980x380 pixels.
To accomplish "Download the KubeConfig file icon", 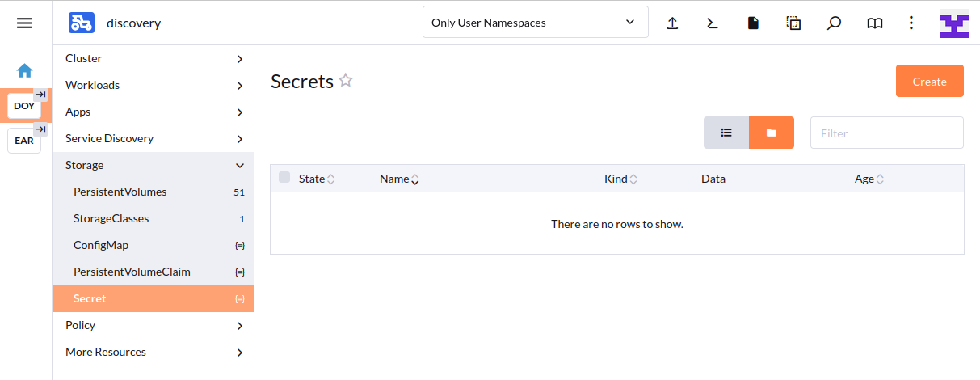I will coord(753,23).
